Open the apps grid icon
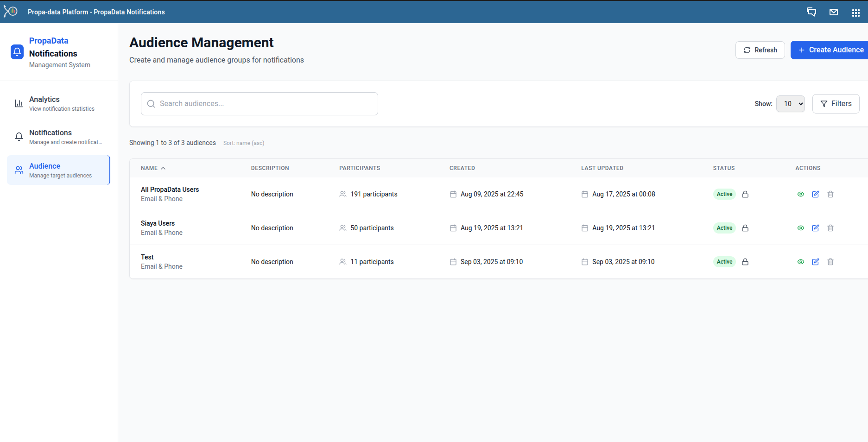868x442 pixels. (855, 13)
